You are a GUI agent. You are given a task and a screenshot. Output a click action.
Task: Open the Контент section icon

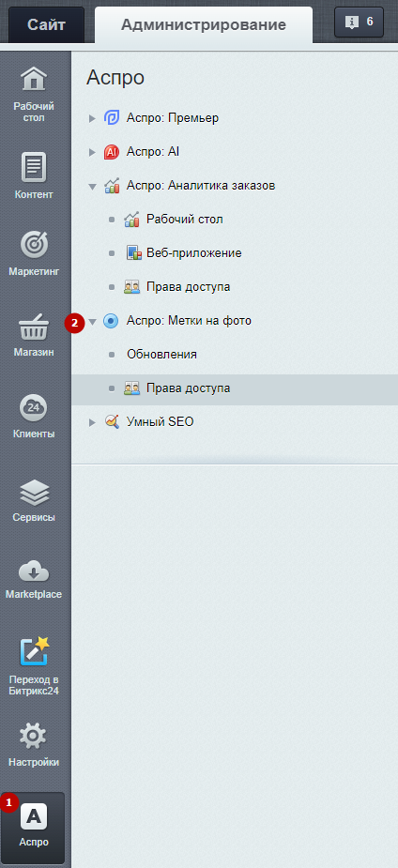(x=34, y=167)
